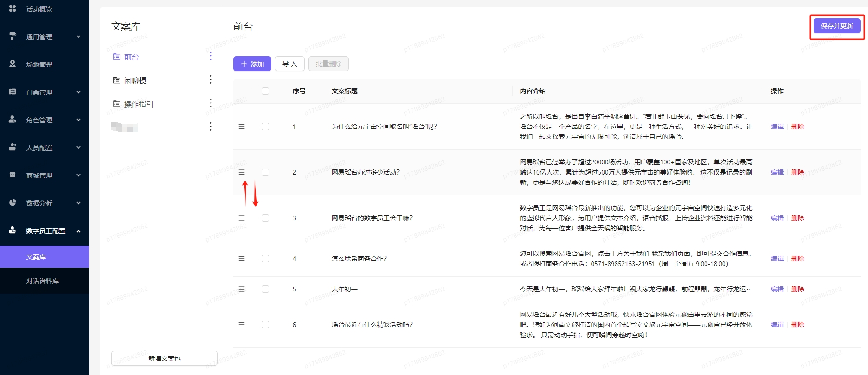Check the box for 瑶台最近有什么精彩活动吗
Image resolution: width=868 pixels, height=375 pixels.
click(x=265, y=325)
